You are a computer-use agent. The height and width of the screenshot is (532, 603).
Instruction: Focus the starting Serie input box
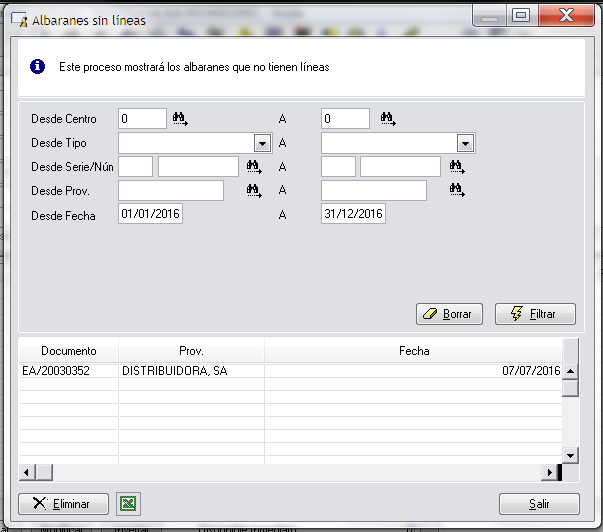[135, 167]
